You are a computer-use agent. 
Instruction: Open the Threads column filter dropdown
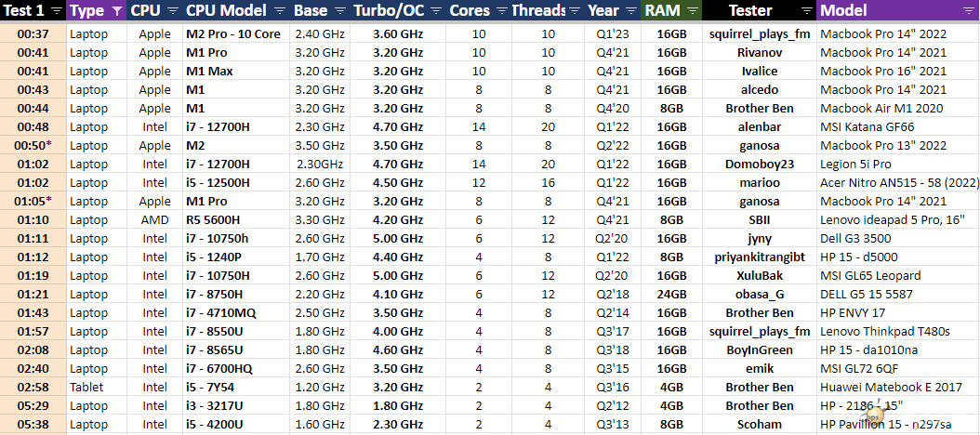576,10
